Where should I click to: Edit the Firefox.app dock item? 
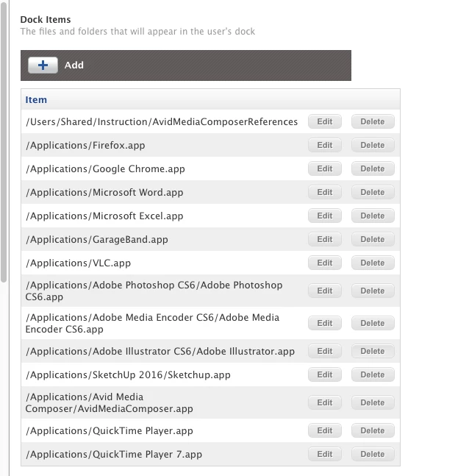(x=325, y=145)
